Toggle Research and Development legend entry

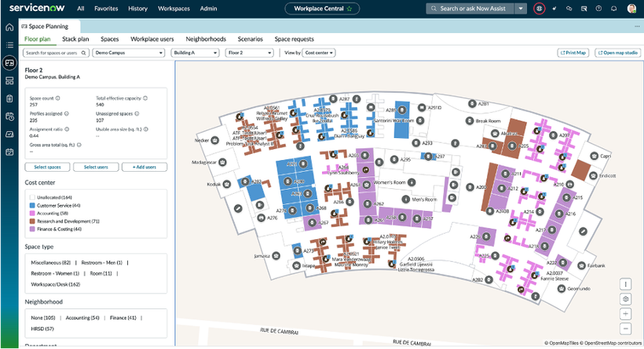pos(64,221)
